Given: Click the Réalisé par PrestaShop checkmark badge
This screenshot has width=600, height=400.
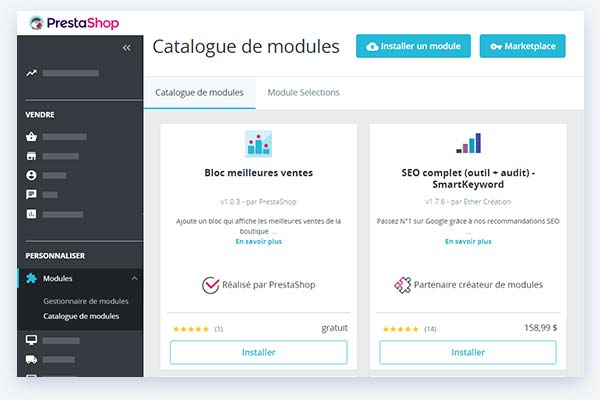Looking at the screenshot, I should [x=210, y=285].
